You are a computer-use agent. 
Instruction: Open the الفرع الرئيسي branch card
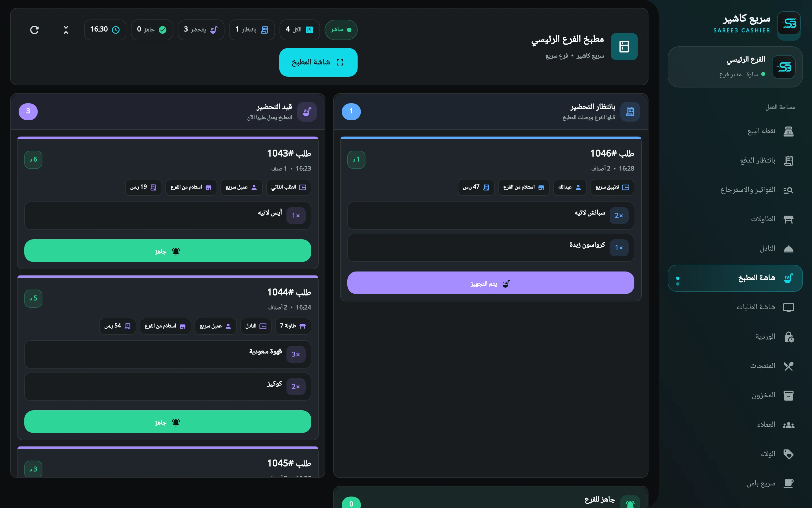[735, 67]
